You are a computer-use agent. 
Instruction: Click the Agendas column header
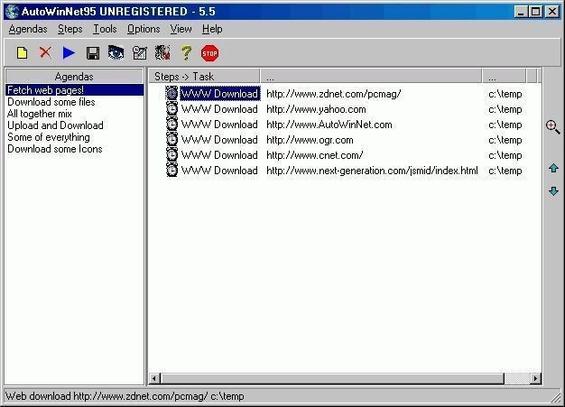pos(74,76)
